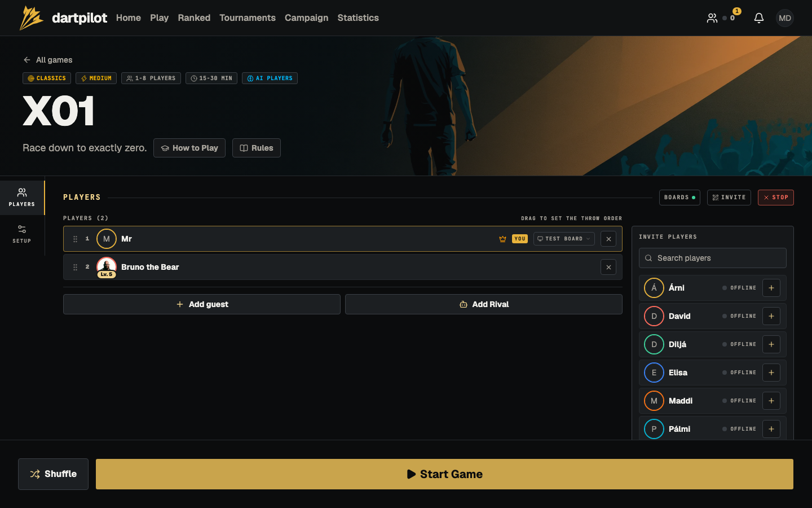Click the AI Players tag
The height and width of the screenshot is (508, 812).
[270, 78]
